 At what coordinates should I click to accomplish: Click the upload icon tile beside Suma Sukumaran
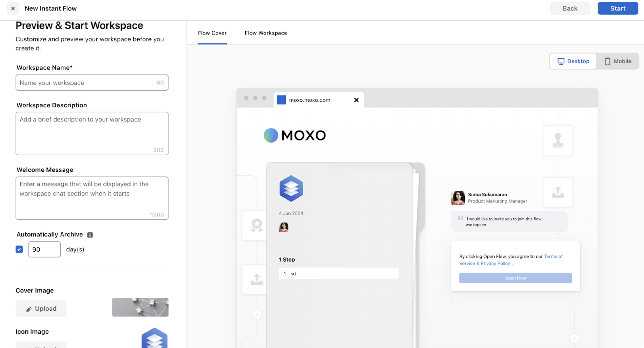[558, 192]
